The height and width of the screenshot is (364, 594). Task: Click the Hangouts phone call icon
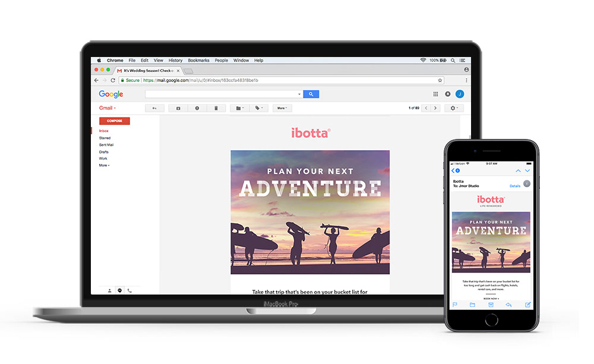tap(129, 290)
